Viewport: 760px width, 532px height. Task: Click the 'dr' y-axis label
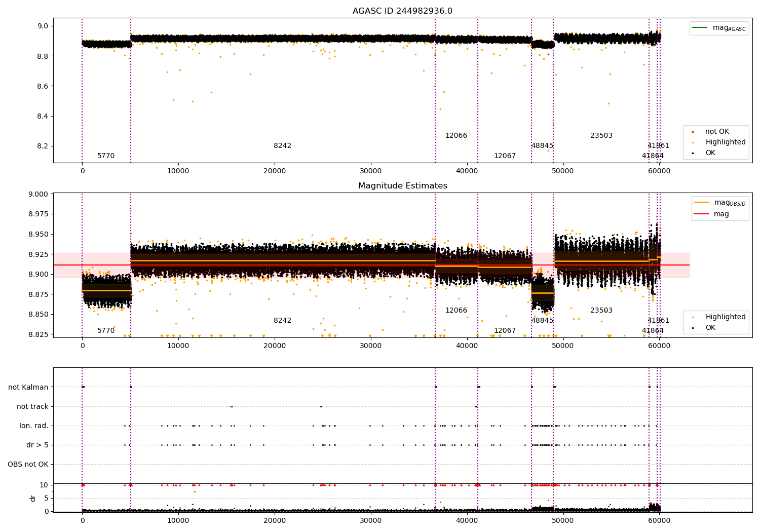[33, 498]
